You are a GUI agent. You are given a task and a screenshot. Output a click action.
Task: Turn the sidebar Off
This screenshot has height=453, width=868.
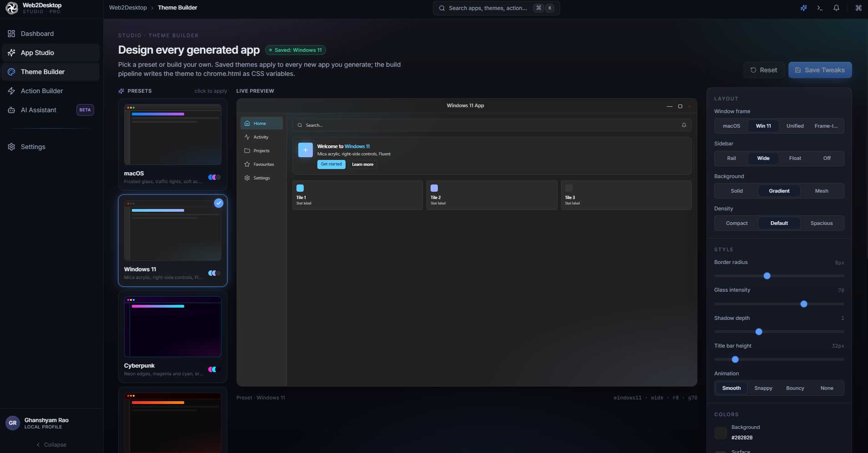coord(827,158)
